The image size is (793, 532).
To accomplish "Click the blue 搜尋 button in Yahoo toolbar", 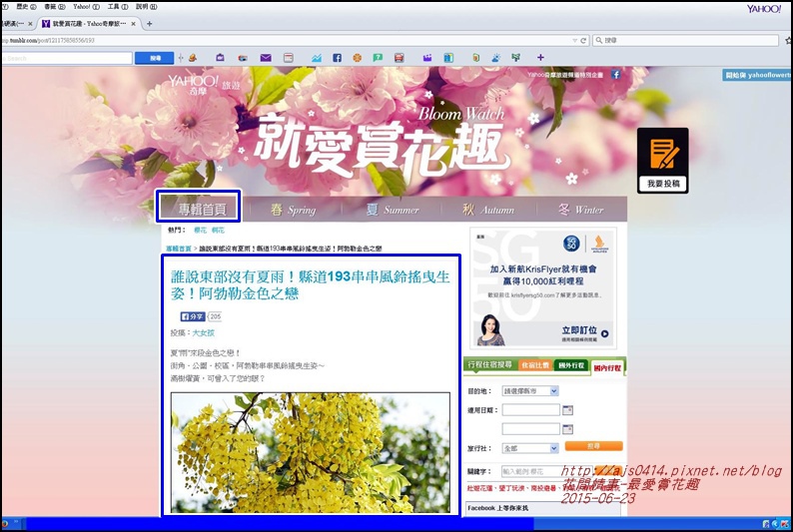I will point(154,58).
